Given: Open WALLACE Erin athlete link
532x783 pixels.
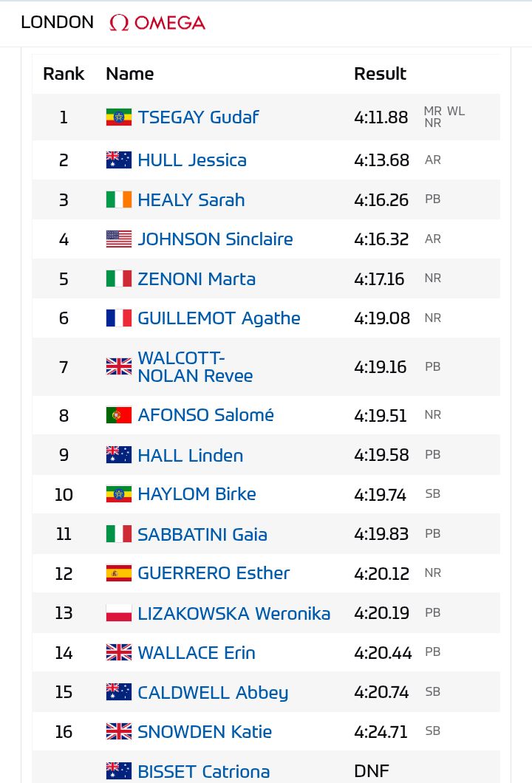Looking at the screenshot, I should pos(197,653).
